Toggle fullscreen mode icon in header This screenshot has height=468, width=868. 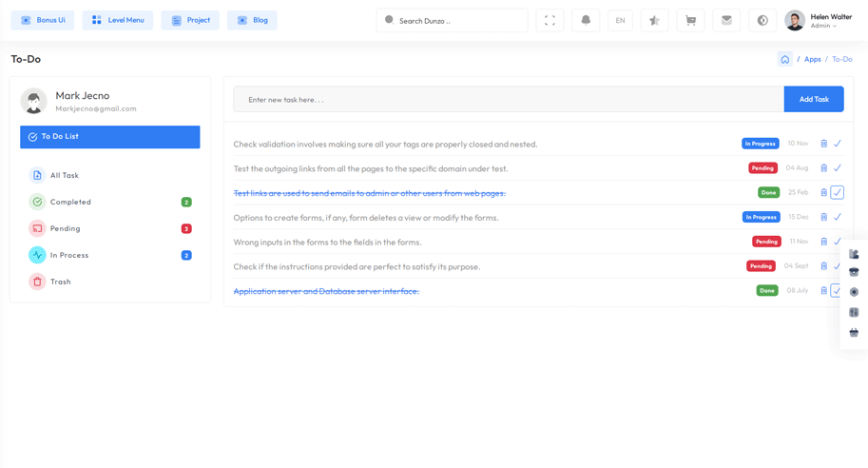pos(550,20)
